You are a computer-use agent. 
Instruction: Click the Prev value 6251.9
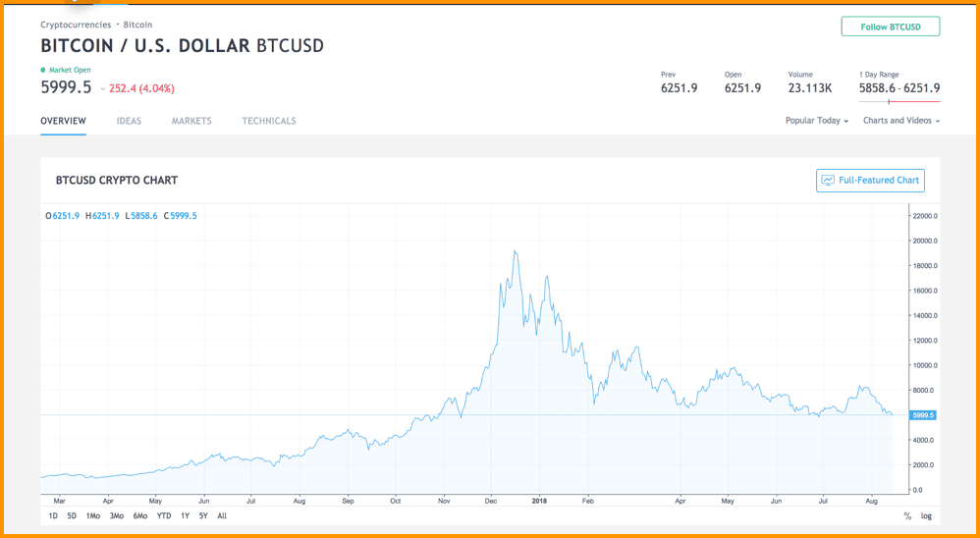coord(679,88)
